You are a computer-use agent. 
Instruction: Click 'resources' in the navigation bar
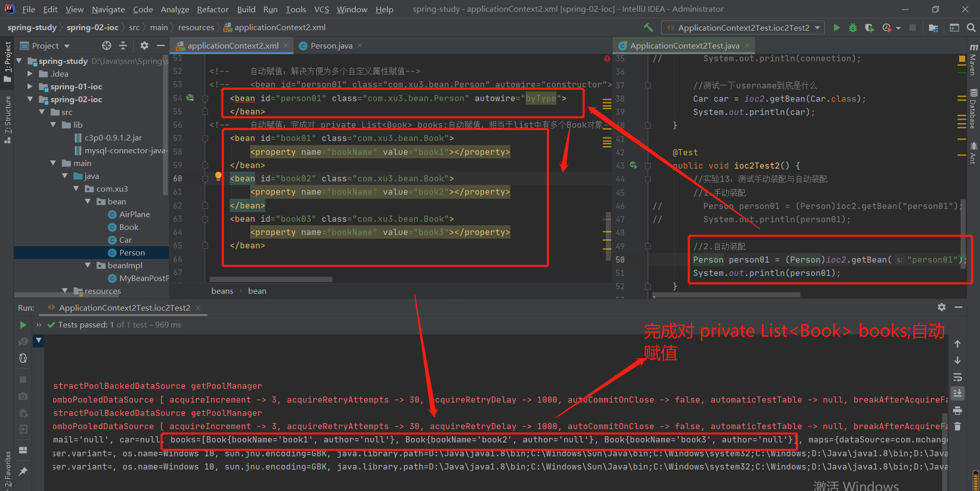(x=196, y=28)
